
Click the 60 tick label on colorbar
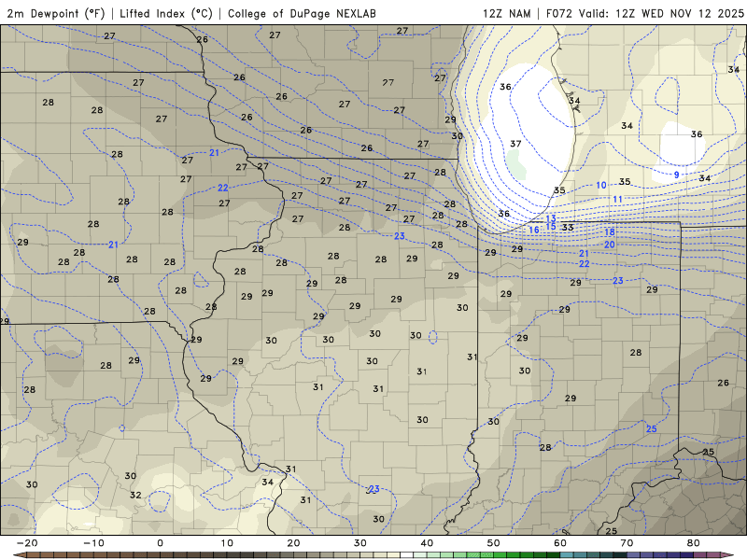[x=560, y=543]
